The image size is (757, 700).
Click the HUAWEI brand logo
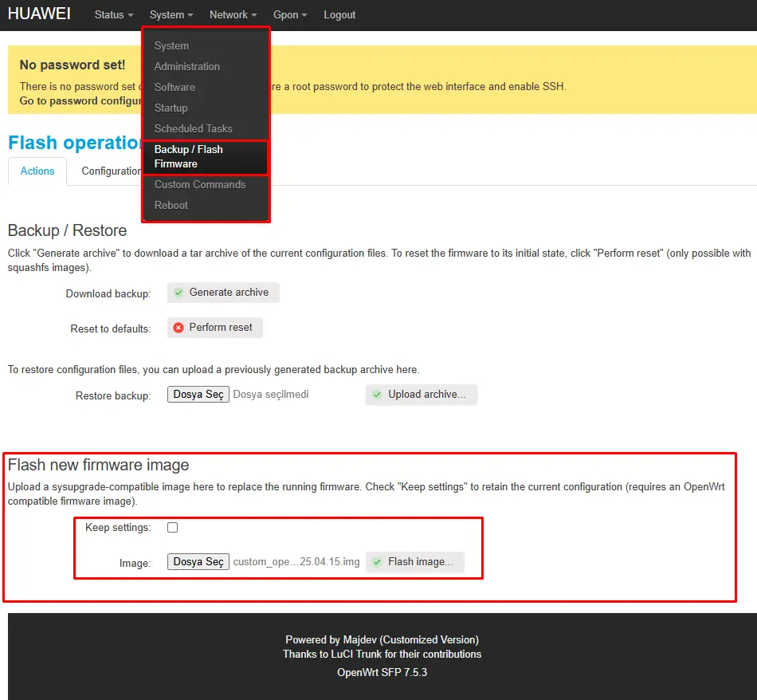click(39, 14)
